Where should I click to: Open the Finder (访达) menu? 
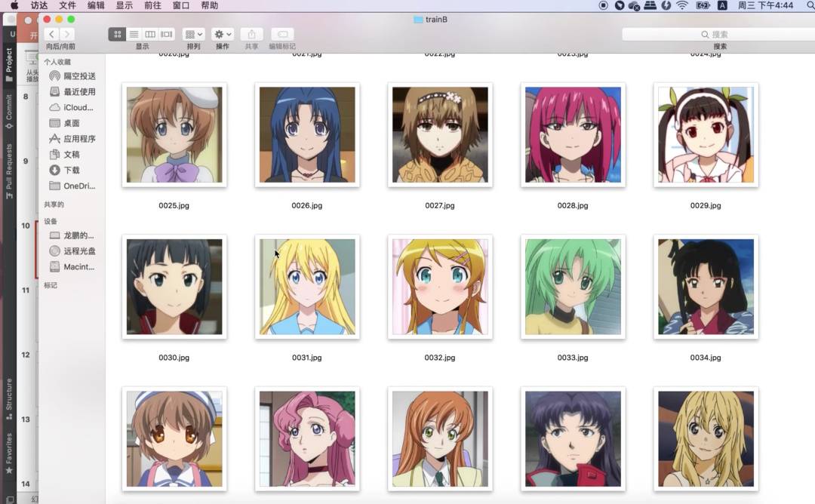point(39,5)
